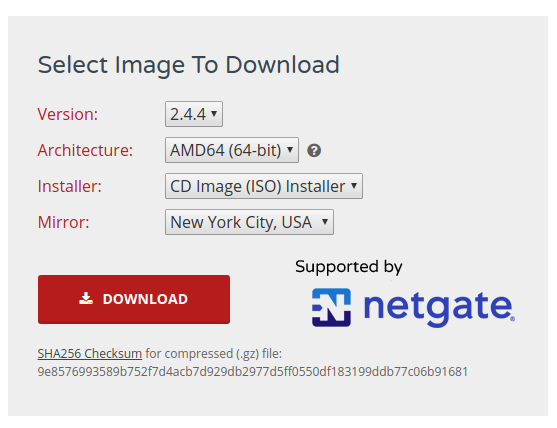Open the SHA256 Checksum link

[x=90, y=353]
